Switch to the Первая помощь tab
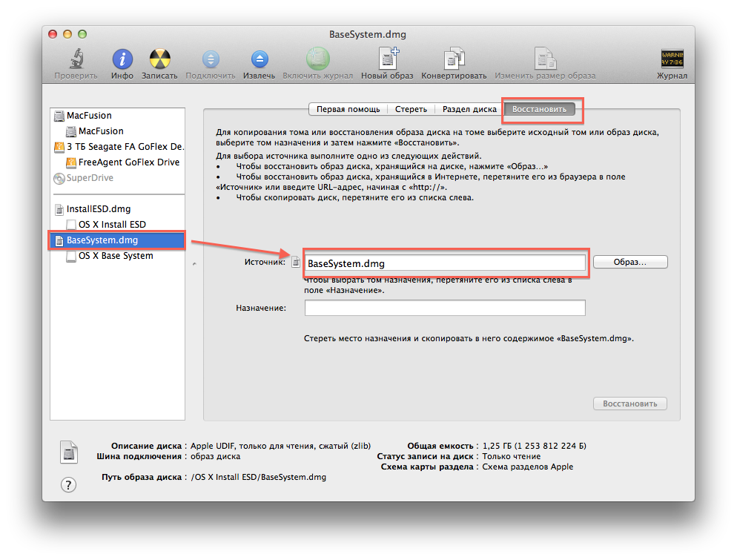This screenshot has height=560, width=737. coord(348,109)
